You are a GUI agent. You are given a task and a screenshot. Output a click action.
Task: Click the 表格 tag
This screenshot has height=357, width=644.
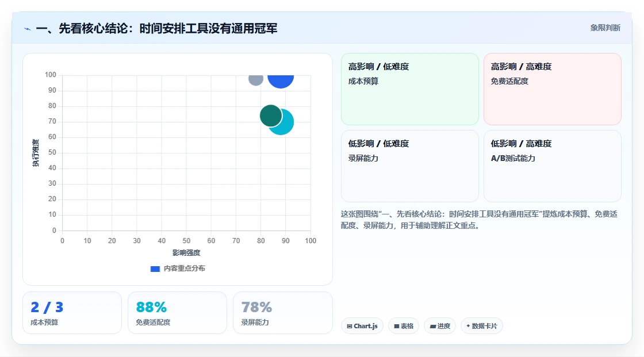(404, 326)
